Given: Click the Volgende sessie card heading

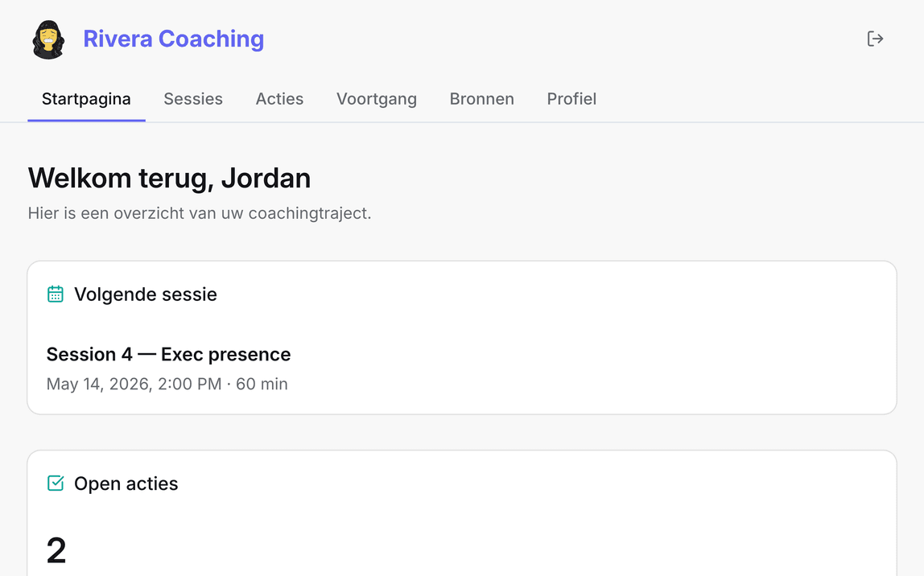Looking at the screenshot, I should coord(146,294).
